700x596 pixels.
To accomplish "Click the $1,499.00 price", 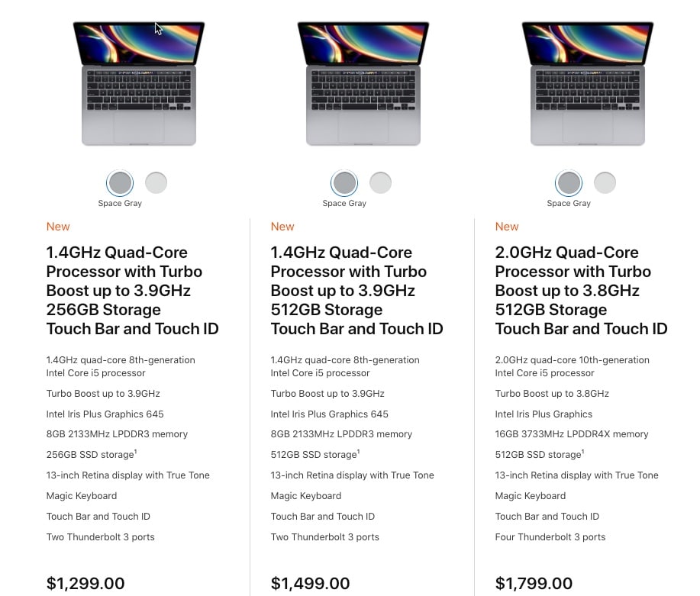I will tap(310, 584).
